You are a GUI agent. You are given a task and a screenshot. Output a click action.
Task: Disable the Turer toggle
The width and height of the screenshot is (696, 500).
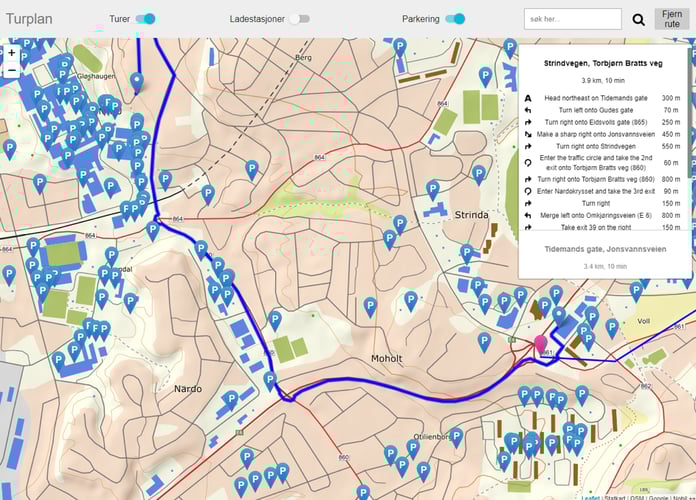tap(146, 19)
